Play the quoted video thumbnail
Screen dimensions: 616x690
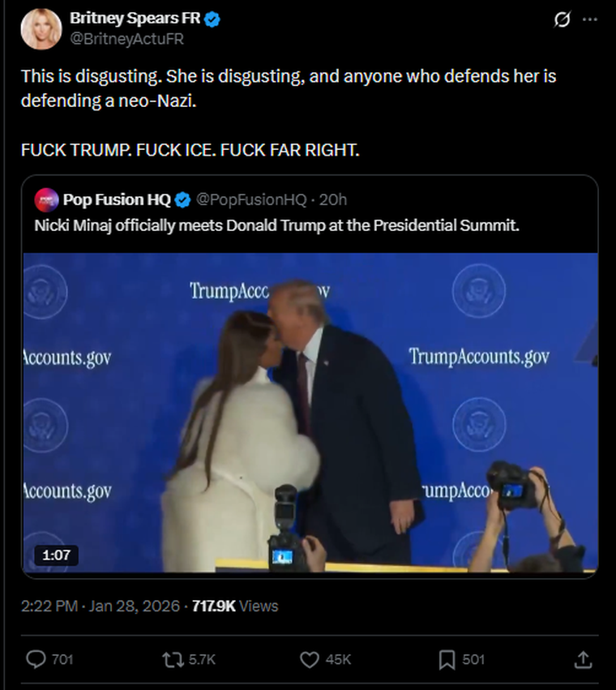(x=310, y=412)
